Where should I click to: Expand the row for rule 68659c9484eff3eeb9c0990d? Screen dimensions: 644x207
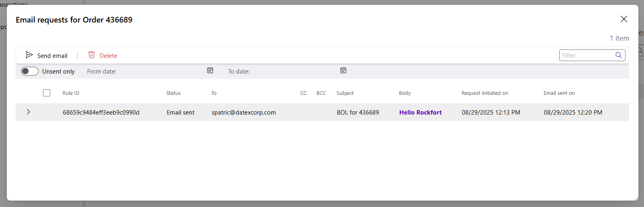tap(28, 112)
